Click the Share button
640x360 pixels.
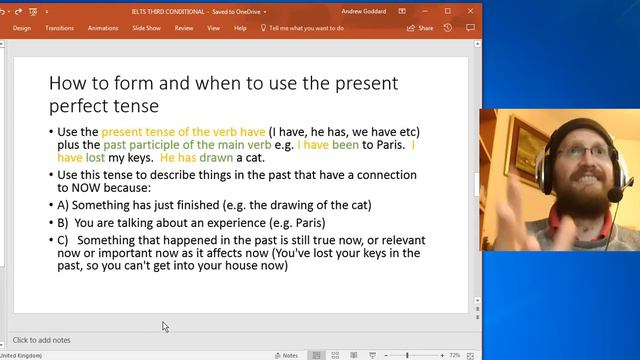pyautogui.click(x=420, y=28)
